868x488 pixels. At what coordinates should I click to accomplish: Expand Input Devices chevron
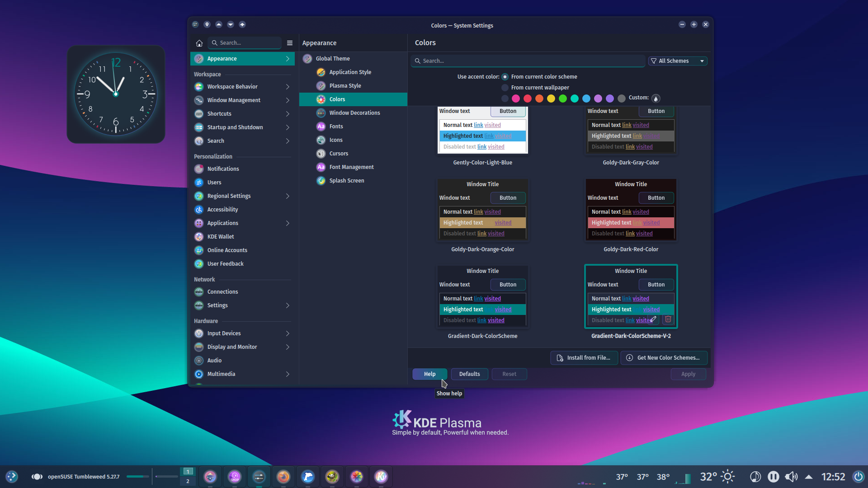[288, 333]
